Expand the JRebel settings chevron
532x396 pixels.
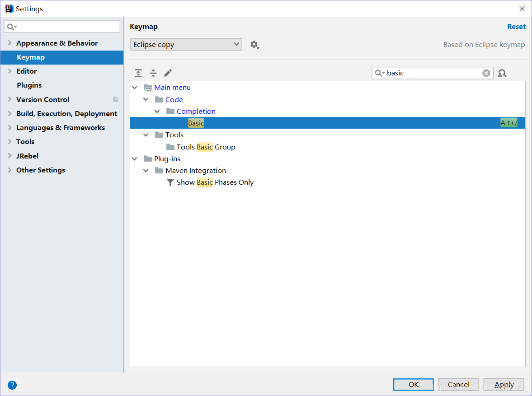coord(10,156)
